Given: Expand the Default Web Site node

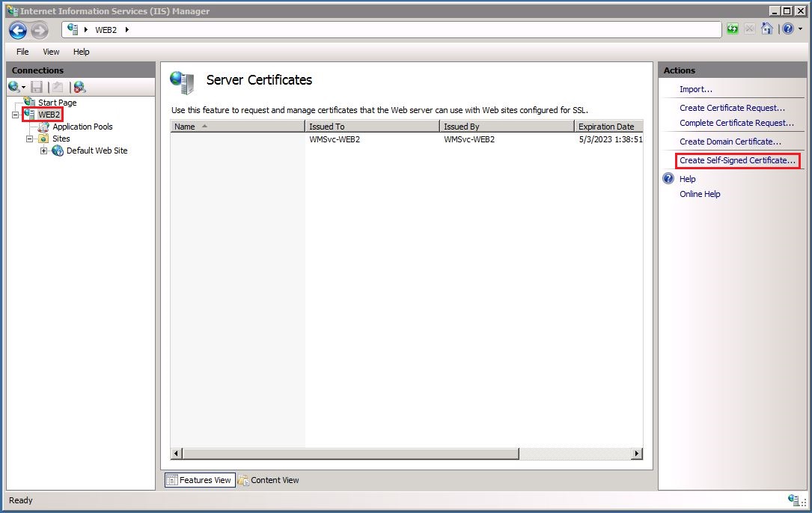Looking at the screenshot, I should click(x=44, y=151).
